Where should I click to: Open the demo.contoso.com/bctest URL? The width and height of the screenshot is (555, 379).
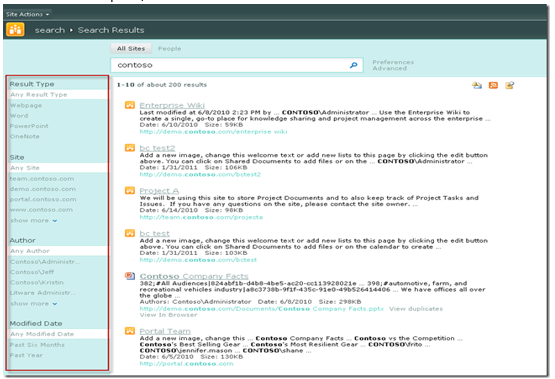tap(198, 260)
